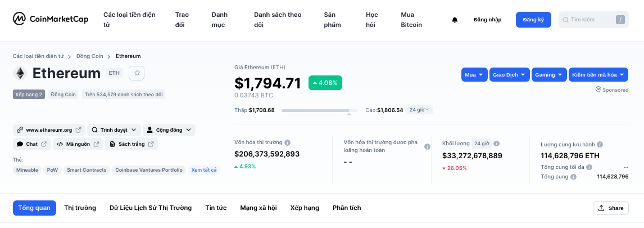Click circulating supply 114,628,796 ETH
Image resolution: width=644 pixels, height=228 pixels.
pyautogui.click(x=570, y=155)
